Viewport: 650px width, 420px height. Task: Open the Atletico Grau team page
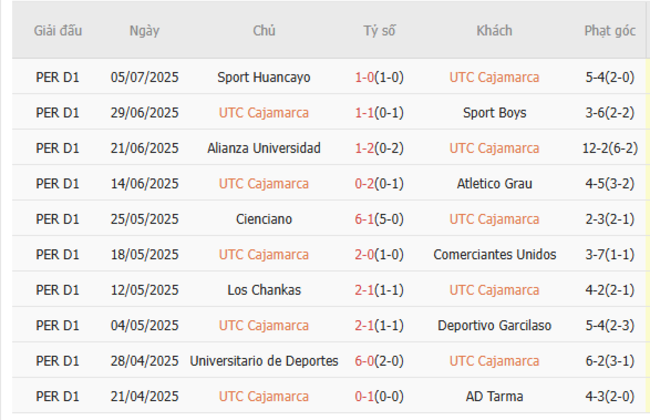coord(494,184)
